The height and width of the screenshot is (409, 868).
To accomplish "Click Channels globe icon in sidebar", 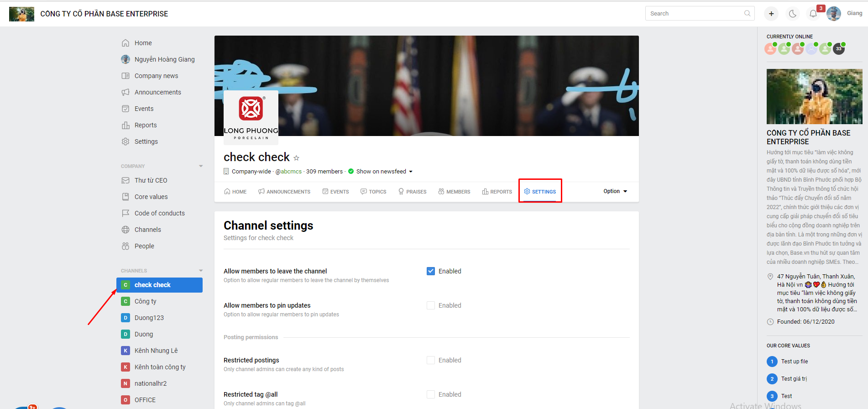I will 125,230.
